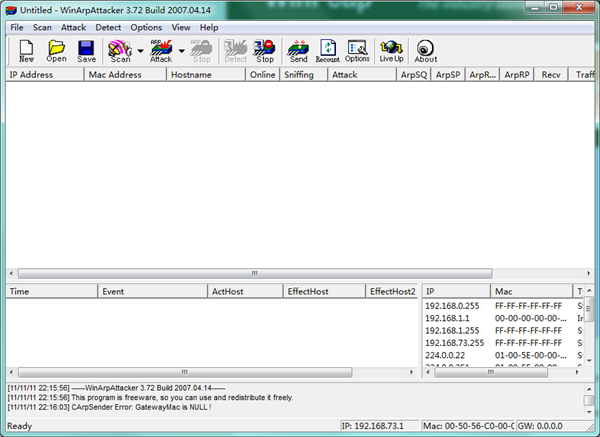This screenshot has height=437, width=600.
Task: Click the IP: 192.168.73.1 status field
Action: tap(380, 426)
